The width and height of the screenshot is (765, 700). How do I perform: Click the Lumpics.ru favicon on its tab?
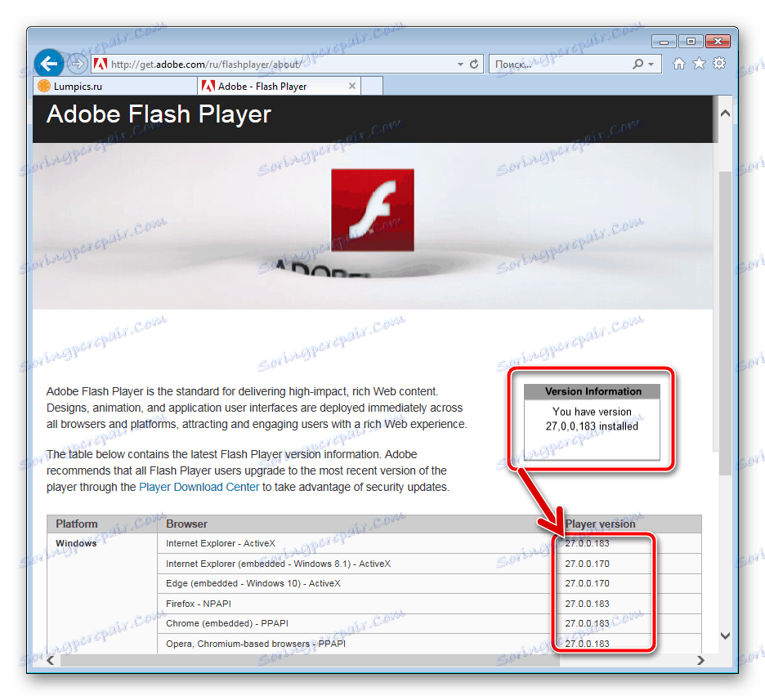(44, 85)
